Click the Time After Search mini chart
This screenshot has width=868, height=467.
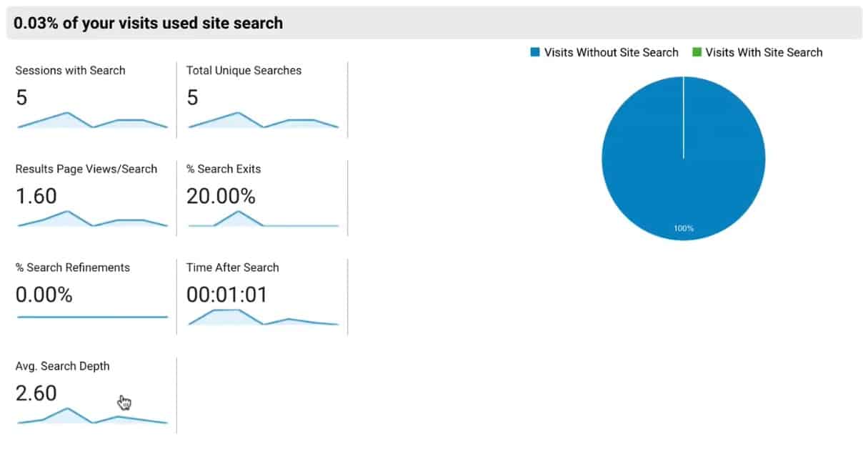click(x=263, y=319)
